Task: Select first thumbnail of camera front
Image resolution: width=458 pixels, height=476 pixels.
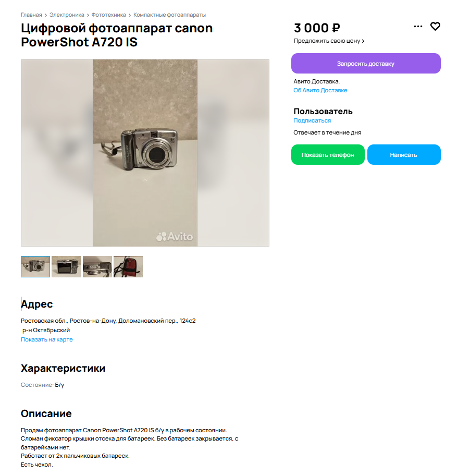Action: tap(35, 266)
